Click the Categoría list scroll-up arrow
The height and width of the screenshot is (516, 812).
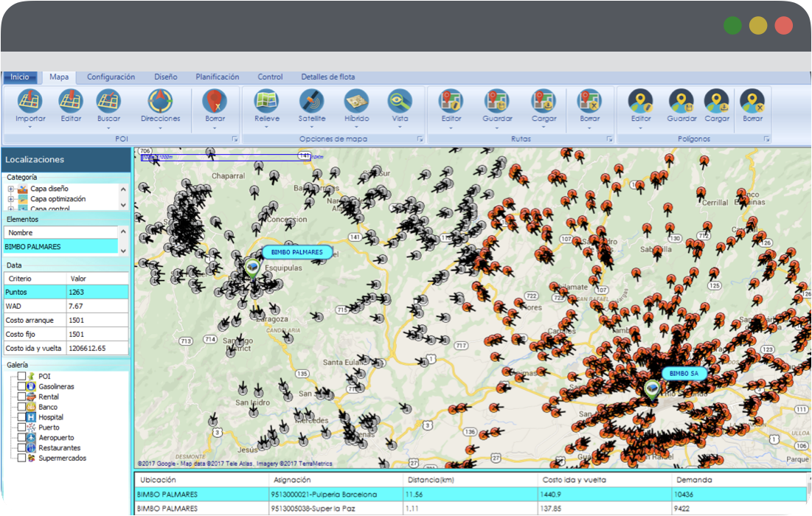tap(123, 189)
